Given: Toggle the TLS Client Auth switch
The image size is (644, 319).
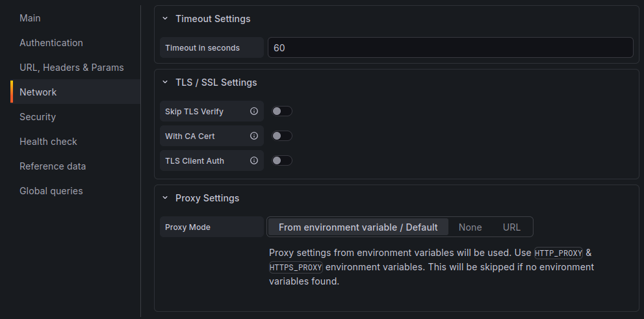Looking at the screenshot, I should 282,160.
